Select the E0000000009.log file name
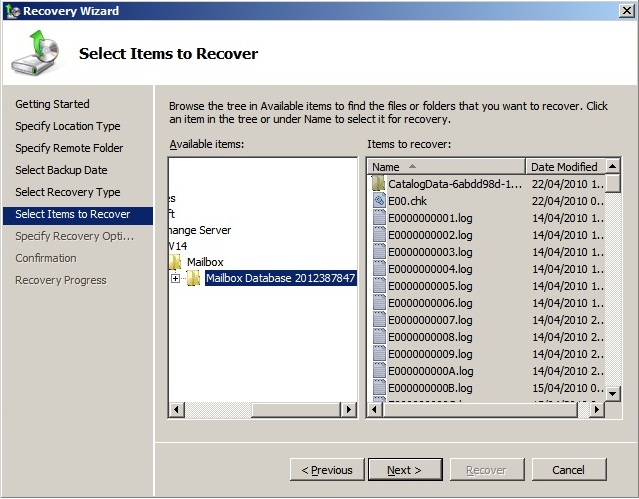 point(430,354)
